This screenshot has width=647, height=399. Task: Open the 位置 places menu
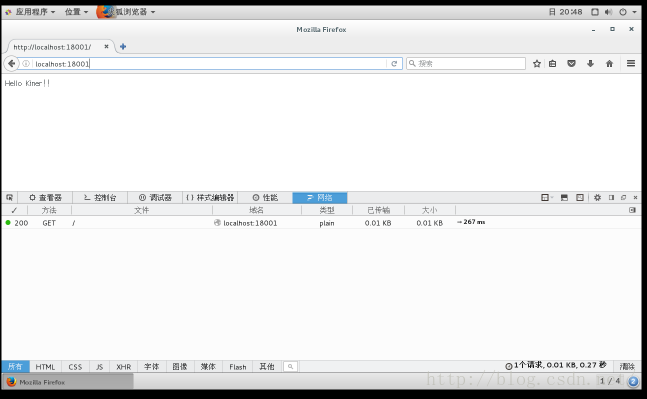(x=76, y=12)
